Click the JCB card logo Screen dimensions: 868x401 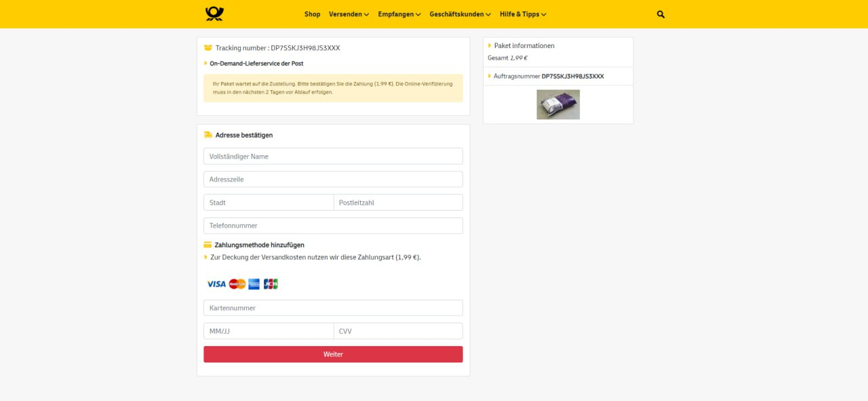point(271,284)
